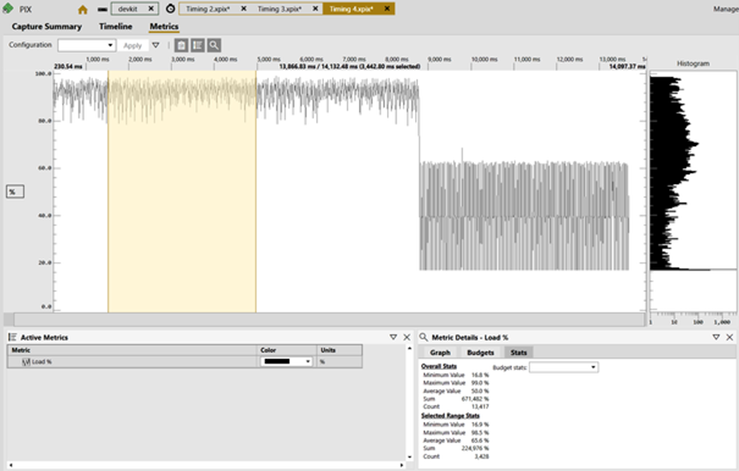Click the clipboard toolbar icon
This screenshot has height=471, width=739.
click(181, 45)
